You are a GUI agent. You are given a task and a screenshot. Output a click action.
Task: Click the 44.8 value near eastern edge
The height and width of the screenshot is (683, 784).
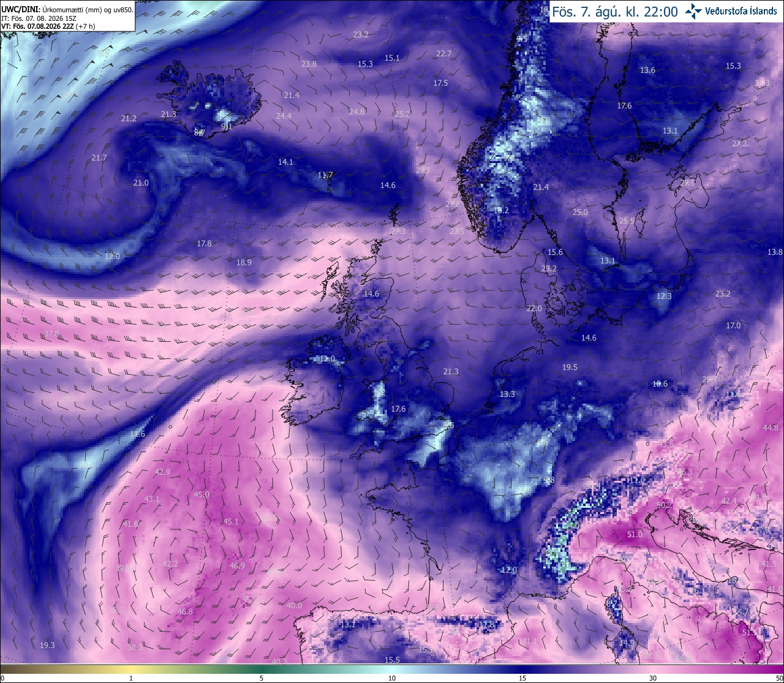[771, 428]
